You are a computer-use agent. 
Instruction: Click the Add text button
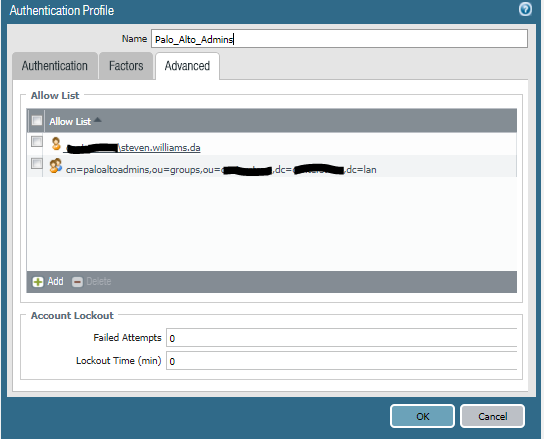tap(56, 281)
